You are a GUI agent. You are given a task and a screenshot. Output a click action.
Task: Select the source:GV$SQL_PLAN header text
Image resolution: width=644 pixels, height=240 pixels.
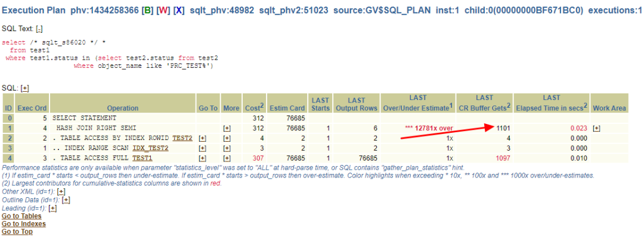click(382, 11)
